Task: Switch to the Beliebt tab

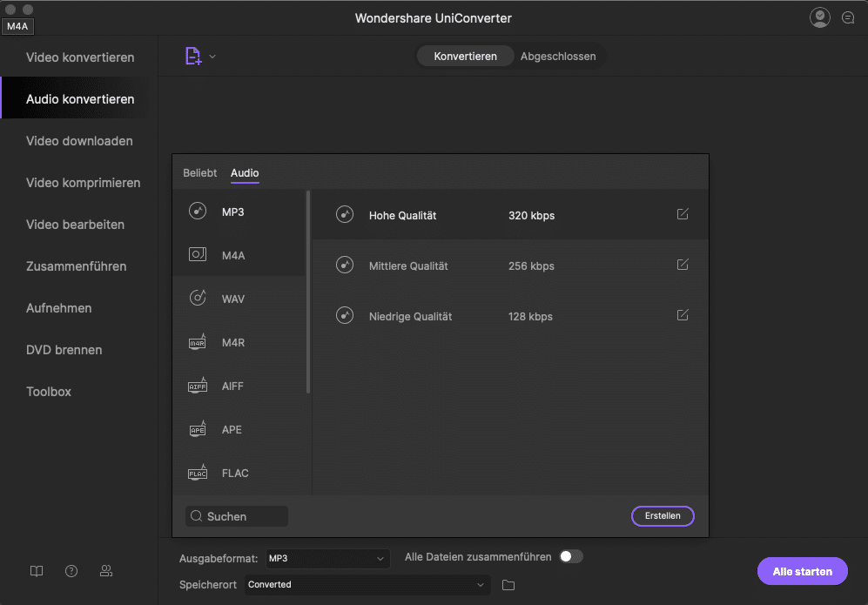Action: pyautogui.click(x=199, y=173)
